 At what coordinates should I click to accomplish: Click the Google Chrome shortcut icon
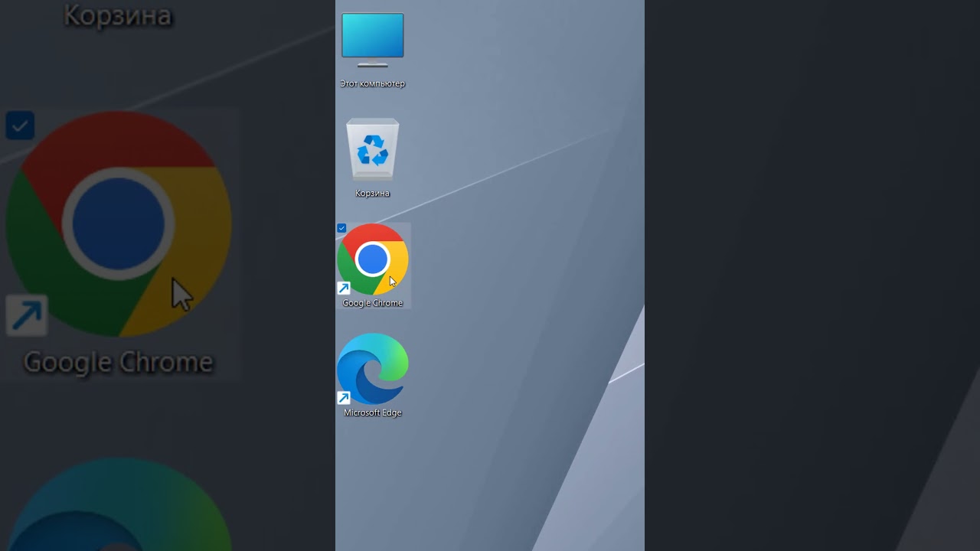pyautogui.click(x=373, y=259)
